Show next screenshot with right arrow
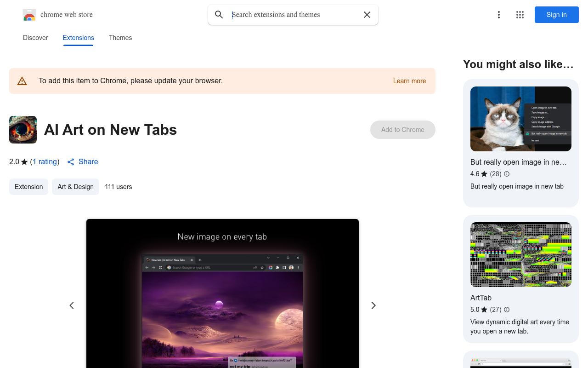This screenshot has height=368, width=588. pos(373,305)
